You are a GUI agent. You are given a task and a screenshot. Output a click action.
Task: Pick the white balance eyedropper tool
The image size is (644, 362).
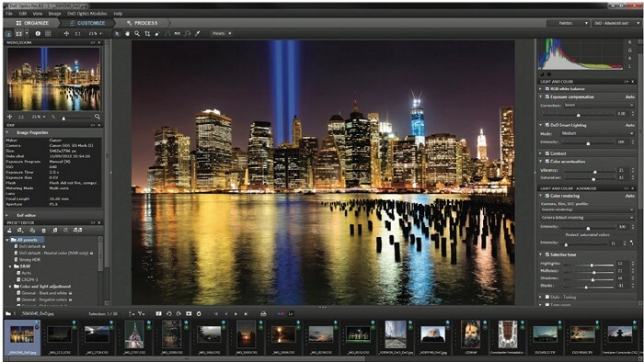tap(198, 34)
